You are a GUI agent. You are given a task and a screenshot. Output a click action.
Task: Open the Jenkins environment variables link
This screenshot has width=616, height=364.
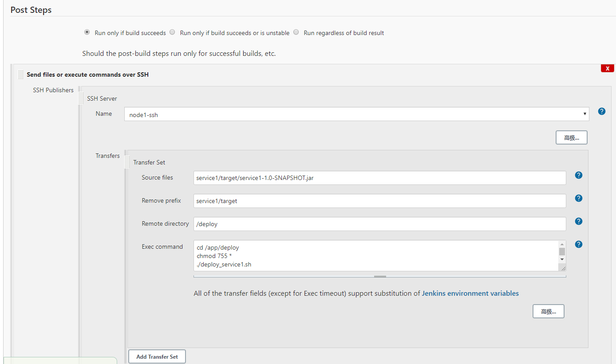470,293
